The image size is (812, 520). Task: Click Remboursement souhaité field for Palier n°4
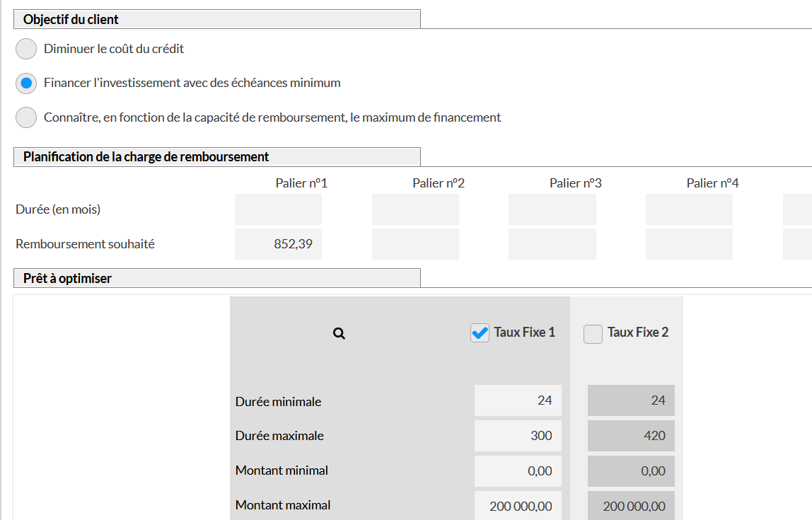689,244
